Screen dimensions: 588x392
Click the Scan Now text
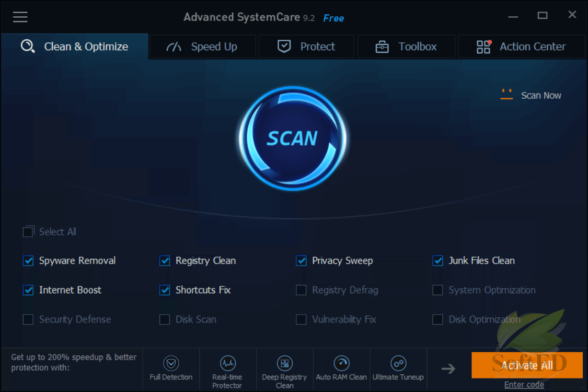pyautogui.click(x=541, y=96)
